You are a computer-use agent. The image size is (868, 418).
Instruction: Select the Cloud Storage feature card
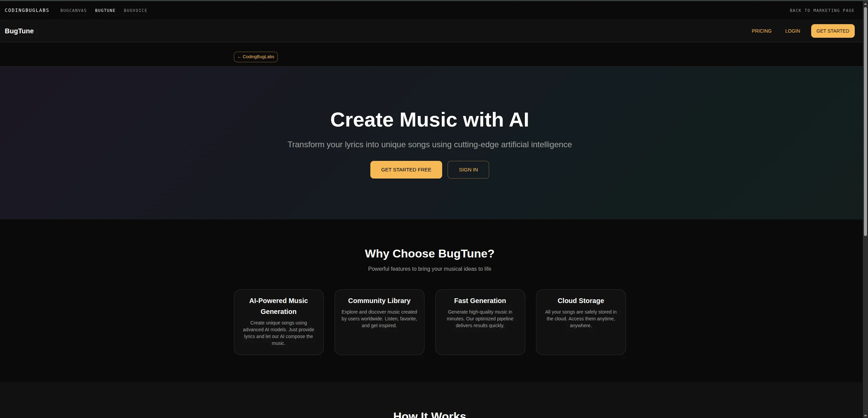[x=580, y=322]
